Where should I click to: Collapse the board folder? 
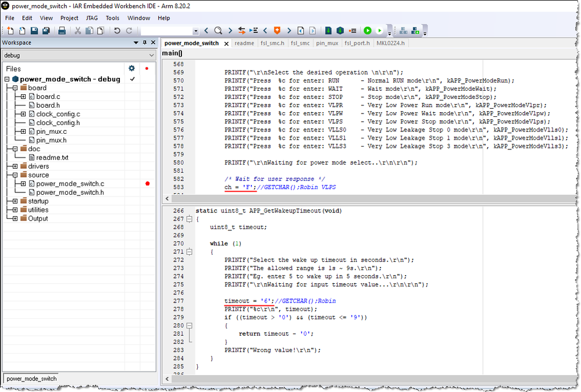point(15,88)
